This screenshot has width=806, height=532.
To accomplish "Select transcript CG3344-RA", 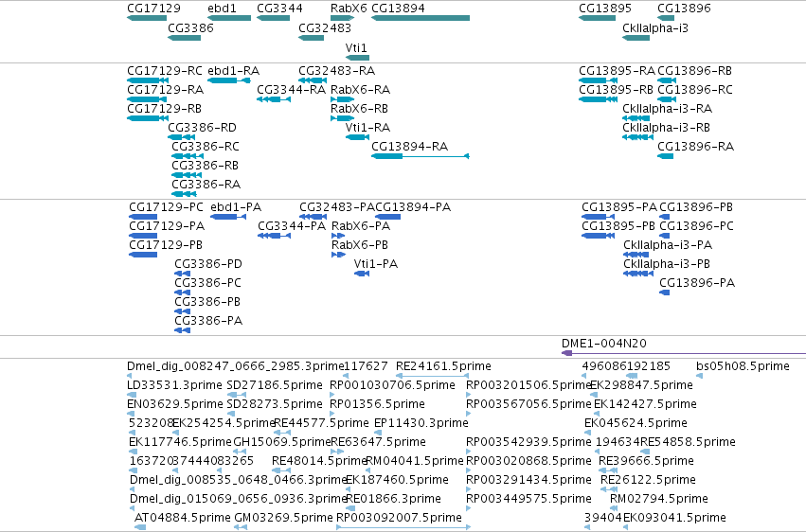I will (x=274, y=99).
